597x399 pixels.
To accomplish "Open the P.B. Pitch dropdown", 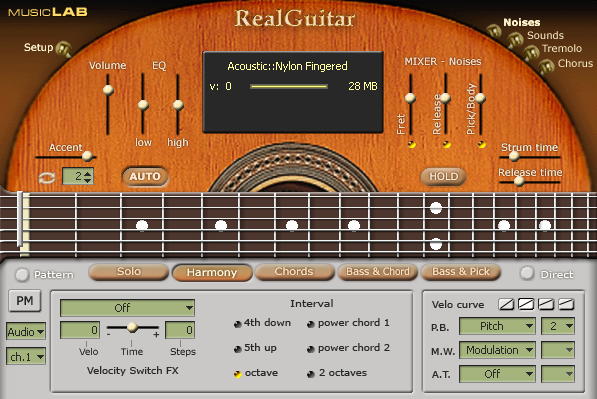I will (497, 326).
